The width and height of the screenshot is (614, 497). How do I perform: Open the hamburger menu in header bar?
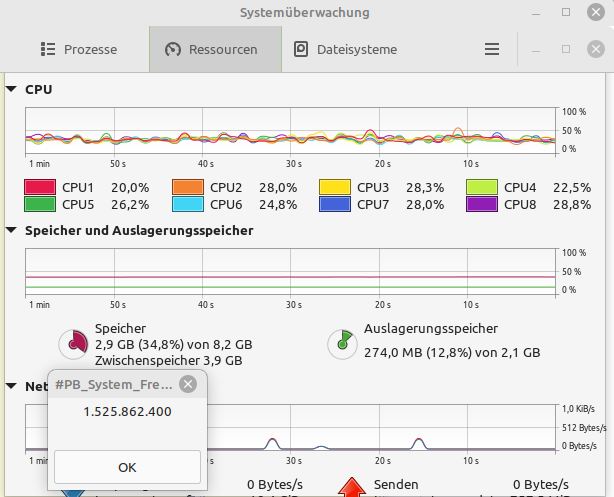tap(491, 49)
